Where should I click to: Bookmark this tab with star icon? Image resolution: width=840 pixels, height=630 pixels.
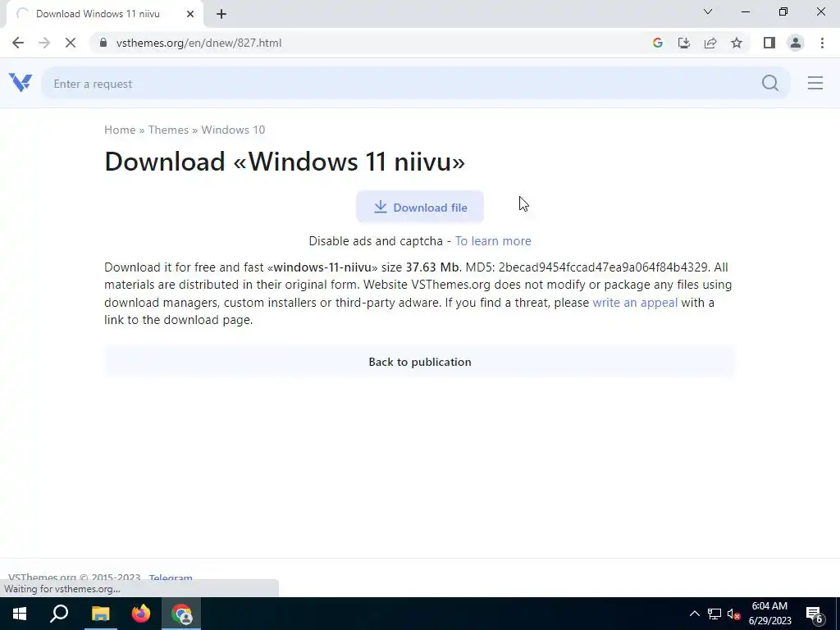tap(737, 43)
